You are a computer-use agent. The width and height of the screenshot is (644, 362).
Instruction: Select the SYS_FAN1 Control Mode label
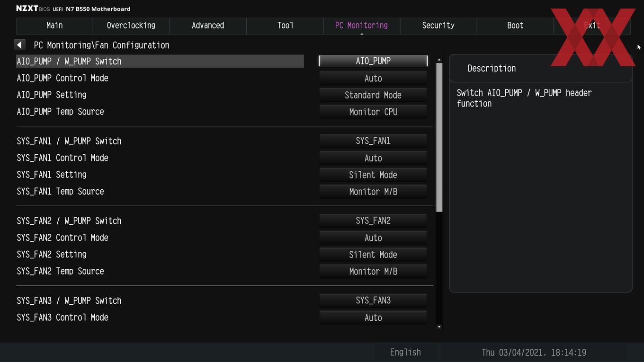(63, 158)
